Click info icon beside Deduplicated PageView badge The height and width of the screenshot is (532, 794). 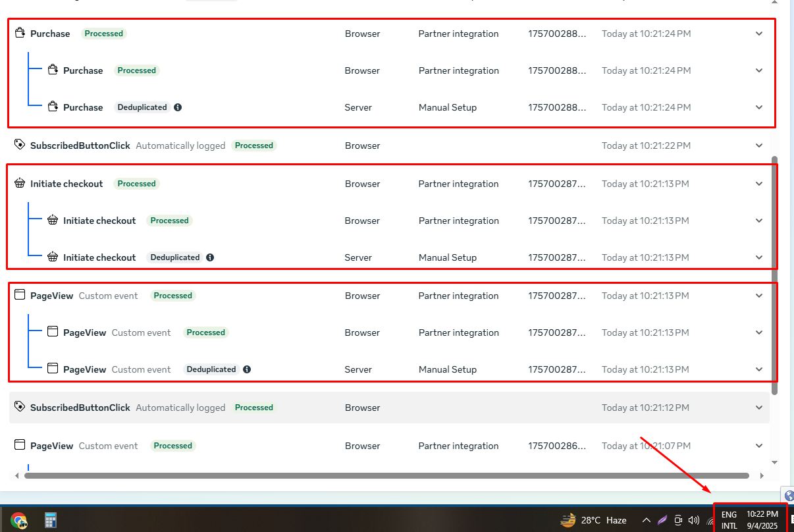point(247,369)
